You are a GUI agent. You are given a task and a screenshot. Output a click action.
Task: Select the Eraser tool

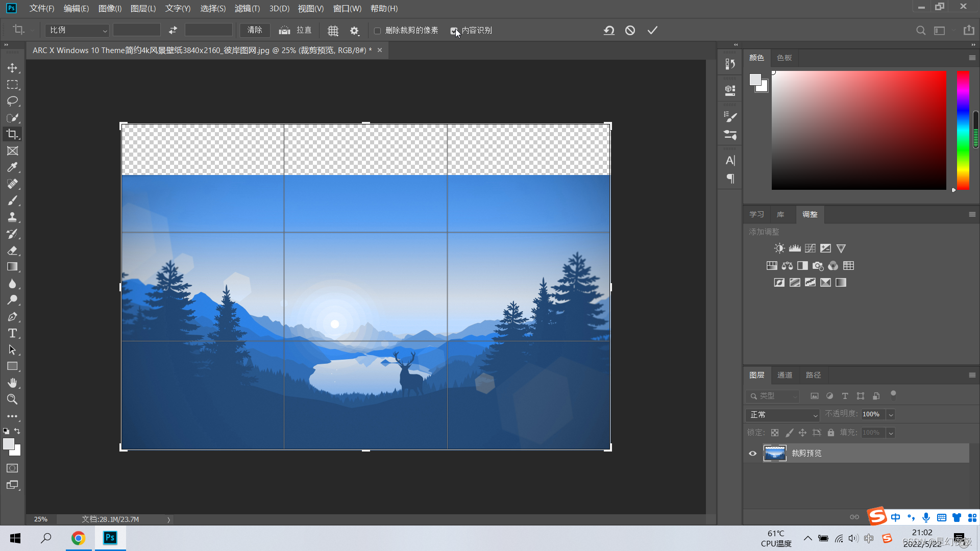click(12, 251)
